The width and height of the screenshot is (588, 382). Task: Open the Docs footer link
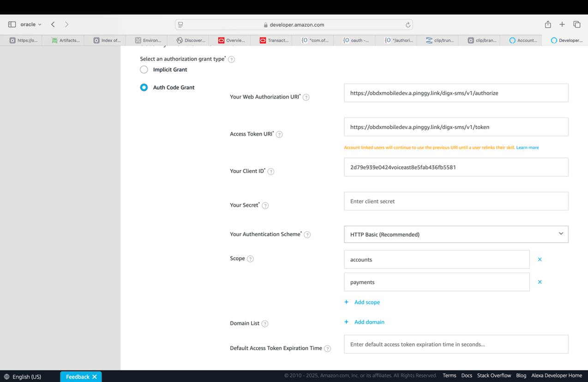pos(467,376)
